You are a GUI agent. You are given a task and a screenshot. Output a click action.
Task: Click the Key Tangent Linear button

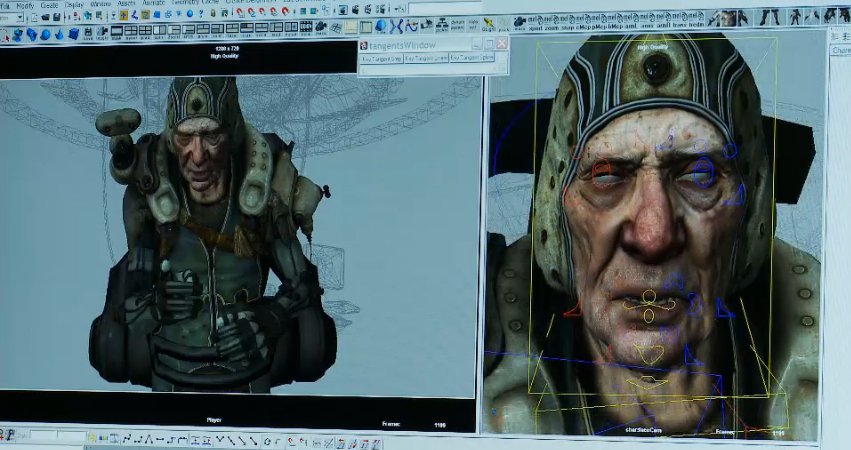(426, 58)
